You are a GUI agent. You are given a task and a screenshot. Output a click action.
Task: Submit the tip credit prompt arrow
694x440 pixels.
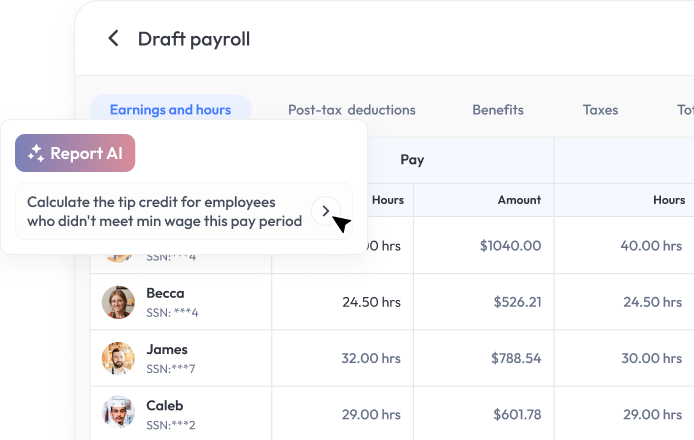324,210
